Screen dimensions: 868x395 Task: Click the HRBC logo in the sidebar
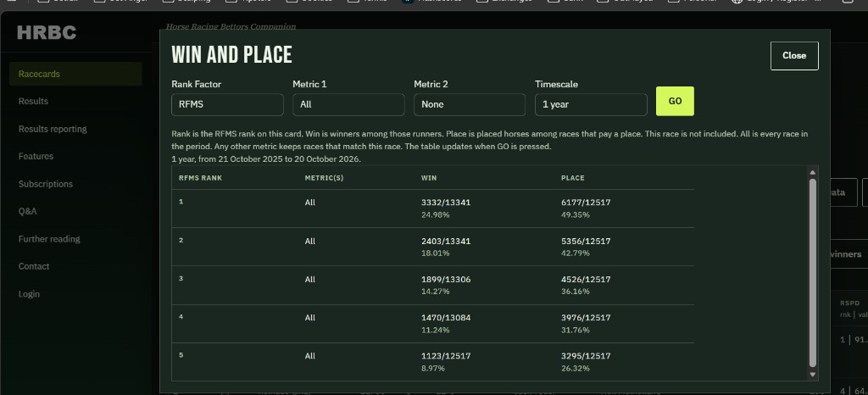pyautogui.click(x=47, y=33)
